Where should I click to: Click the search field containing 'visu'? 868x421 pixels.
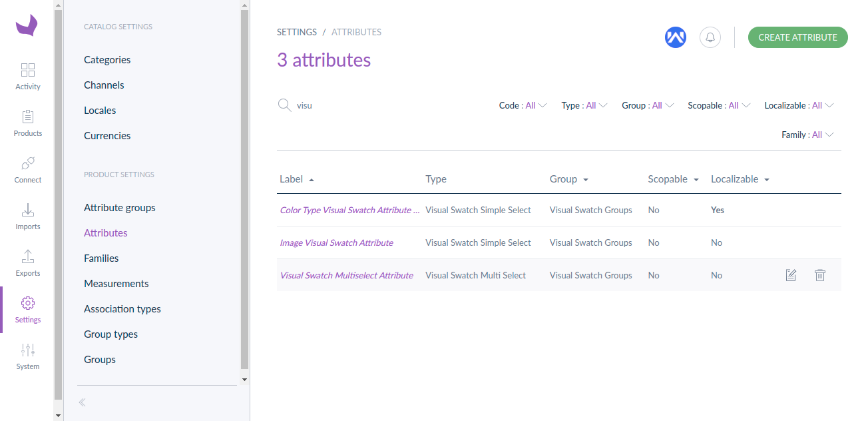[x=393, y=105]
